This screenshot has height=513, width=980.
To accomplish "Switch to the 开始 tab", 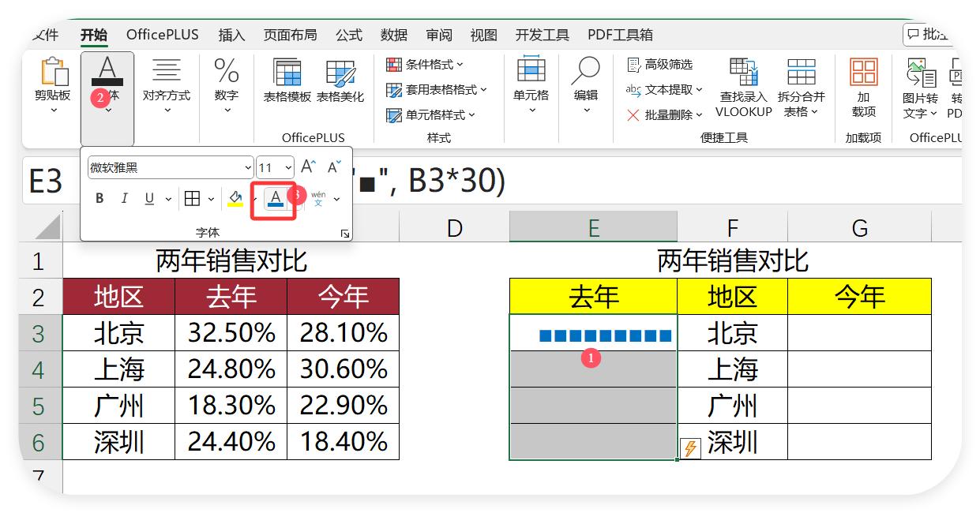I will pos(94,35).
